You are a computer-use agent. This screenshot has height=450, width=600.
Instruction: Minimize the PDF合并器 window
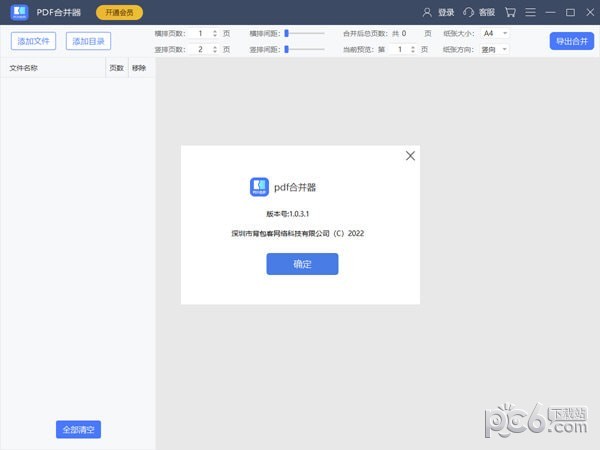(x=550, y=13)
